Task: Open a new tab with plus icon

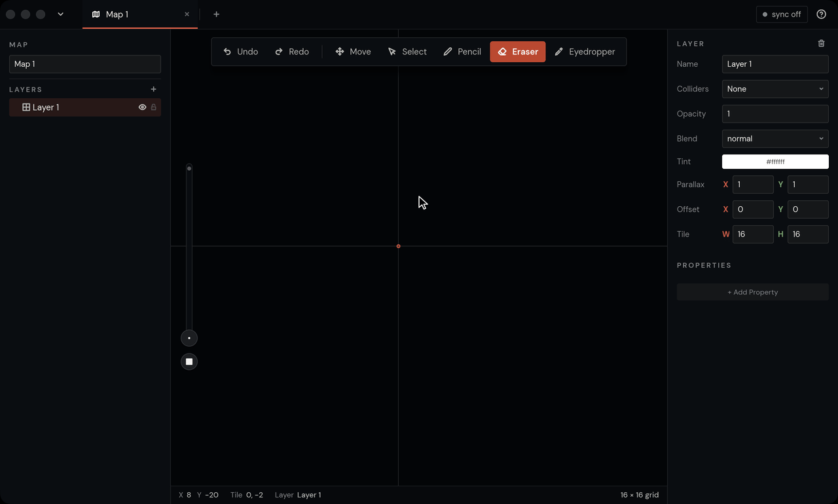Action: [x=217, y=14]
